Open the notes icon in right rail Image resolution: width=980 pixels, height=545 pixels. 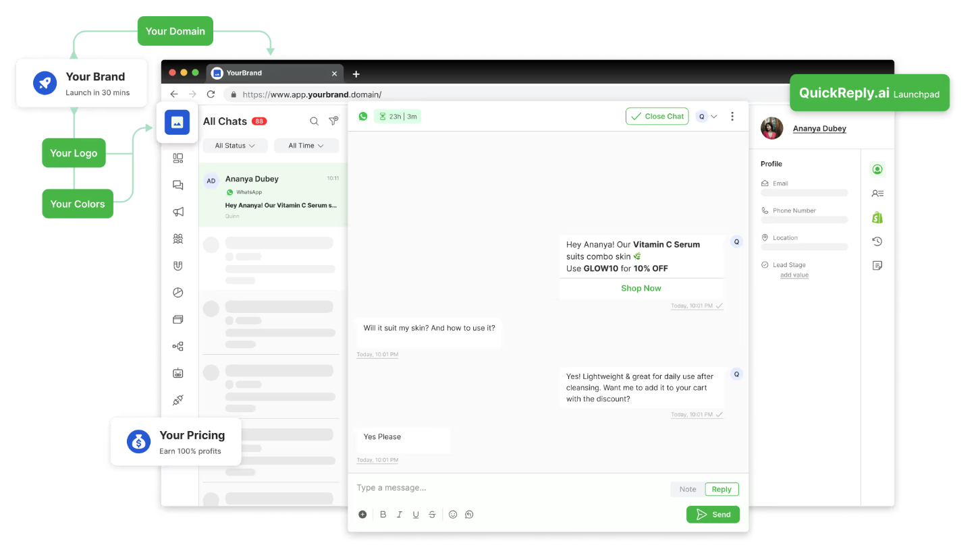click(877, 266)
